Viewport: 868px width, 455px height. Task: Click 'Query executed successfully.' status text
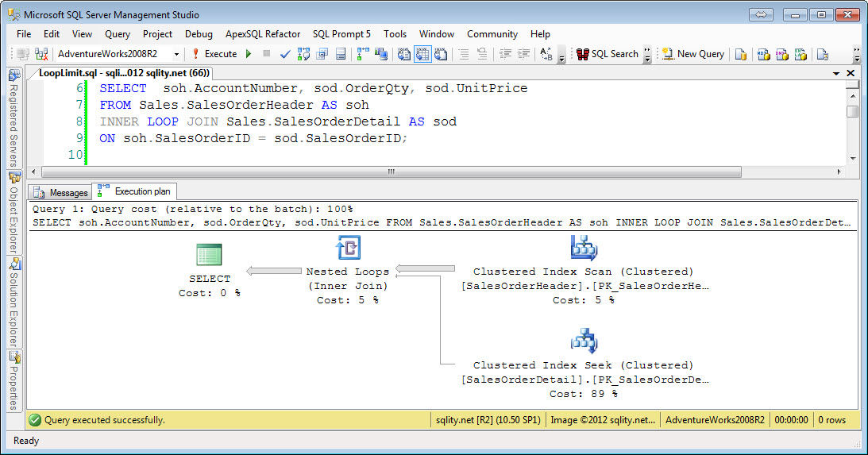pyautogui.click(x=105, y=420)
